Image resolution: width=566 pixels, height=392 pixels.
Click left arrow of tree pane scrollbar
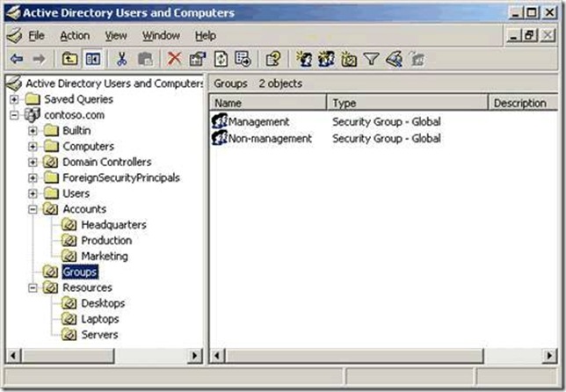13,356
